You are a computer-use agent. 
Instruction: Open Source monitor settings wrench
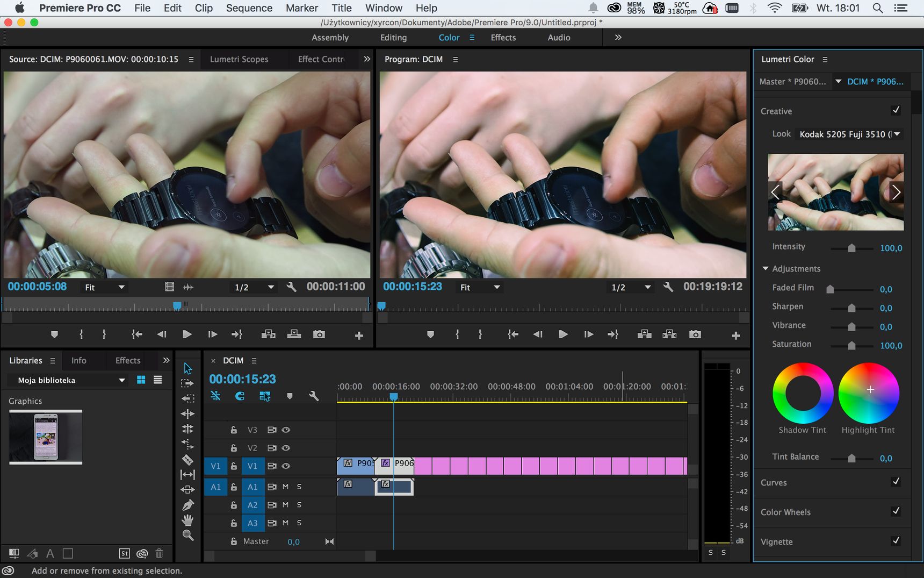point(291,287)
